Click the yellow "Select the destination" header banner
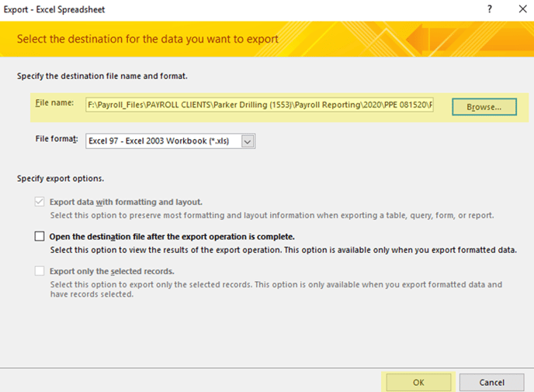 pyautogui.click(x=147, y=38)
